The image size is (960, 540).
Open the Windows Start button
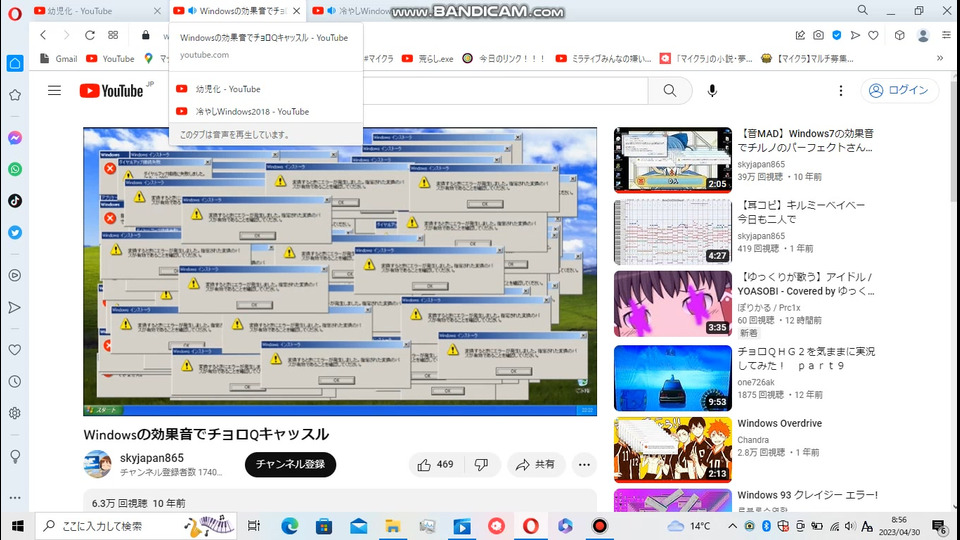click(17, 526)
